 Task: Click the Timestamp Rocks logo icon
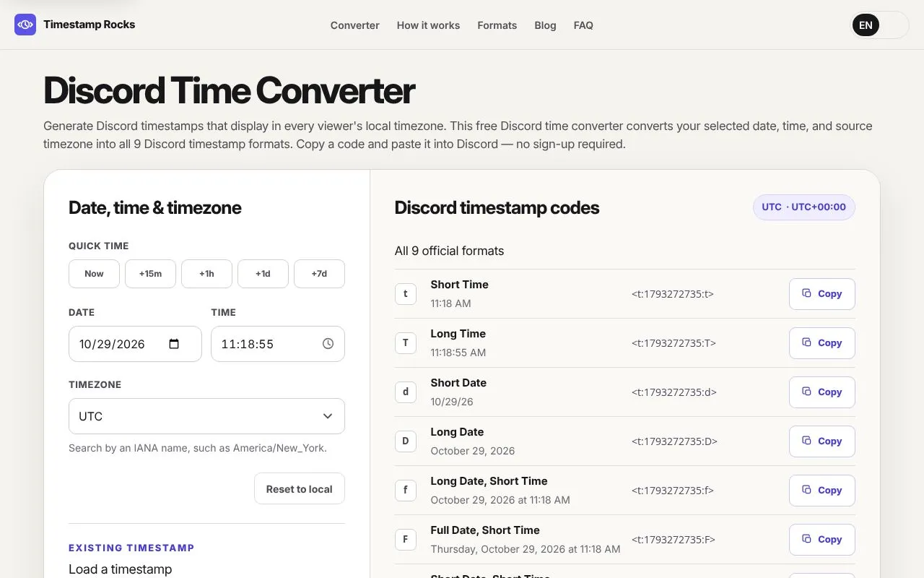click(x=25, y=25)
